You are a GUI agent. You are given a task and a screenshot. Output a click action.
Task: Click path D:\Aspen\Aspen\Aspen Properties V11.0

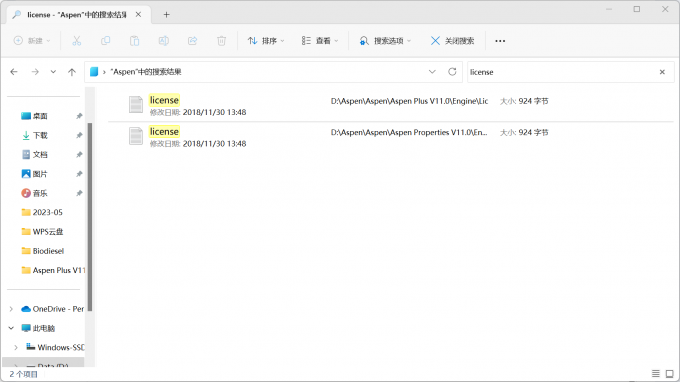[x=409, y=133]
